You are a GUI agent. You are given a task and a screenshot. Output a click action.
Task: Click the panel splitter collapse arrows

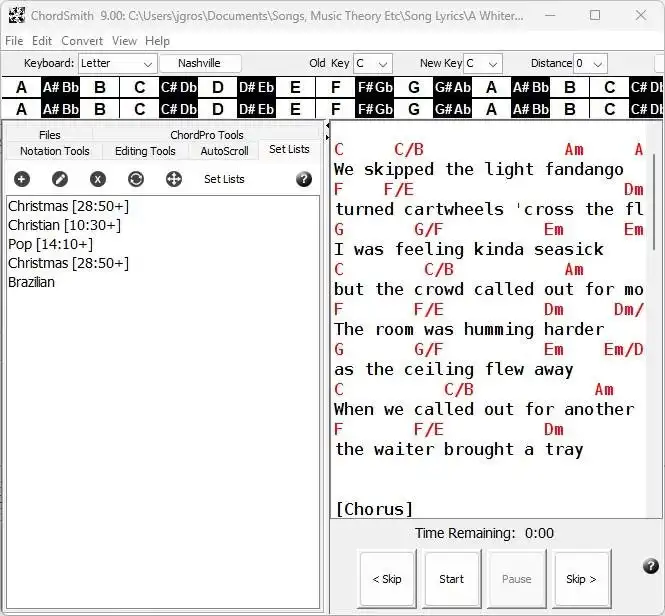click(327, 132)
